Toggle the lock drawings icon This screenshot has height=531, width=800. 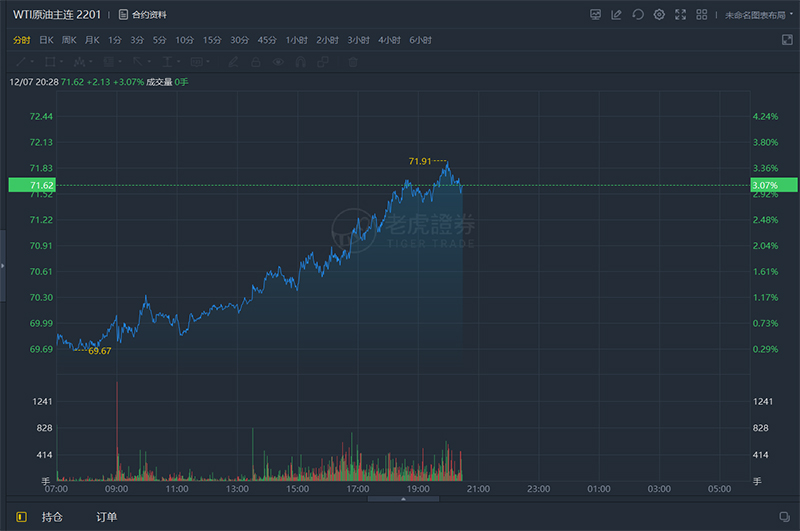click(256, 62)
